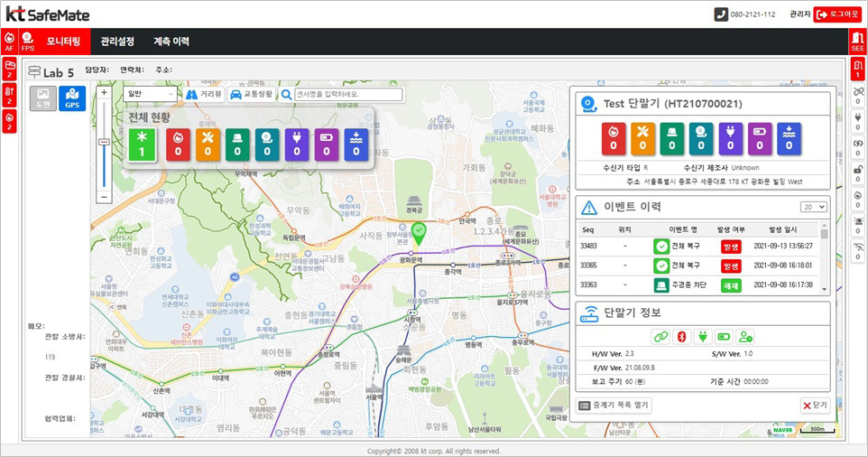
Task: Switch map view to GPS mode
Action: 72,98
